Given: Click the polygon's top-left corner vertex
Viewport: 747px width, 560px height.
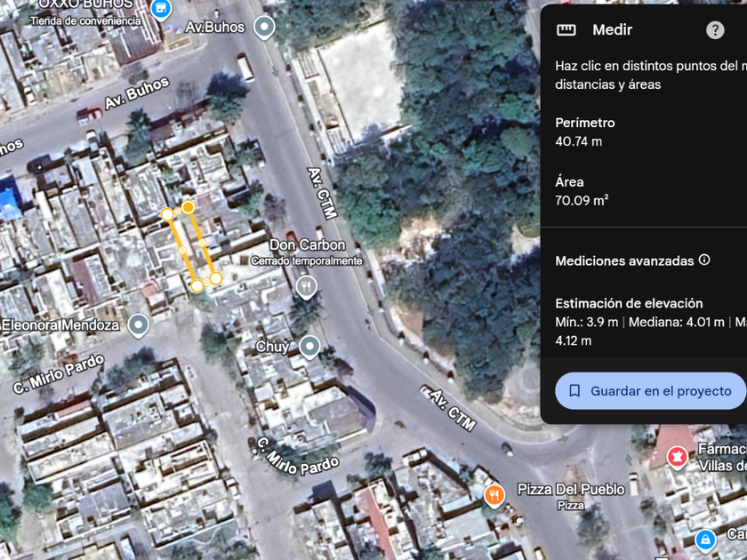Looking at the screenshot, I should tap(167, 215).
